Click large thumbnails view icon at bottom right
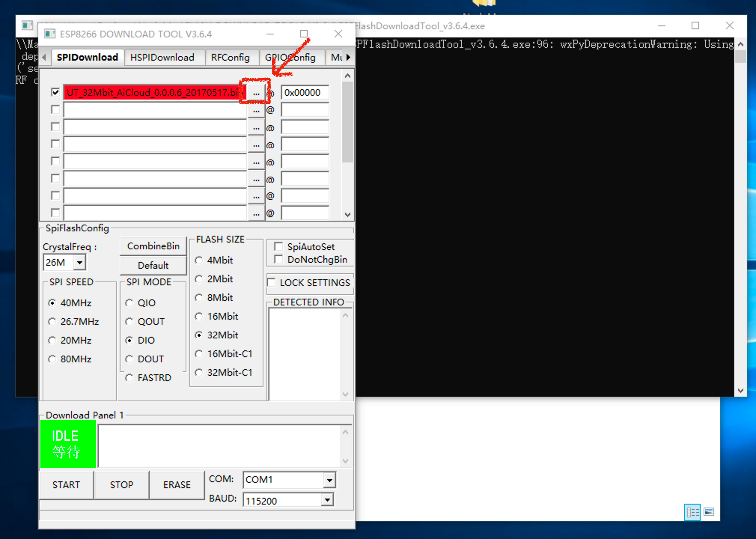The height and width of the screenshot is (539, 756). click(x=709, y=512)
